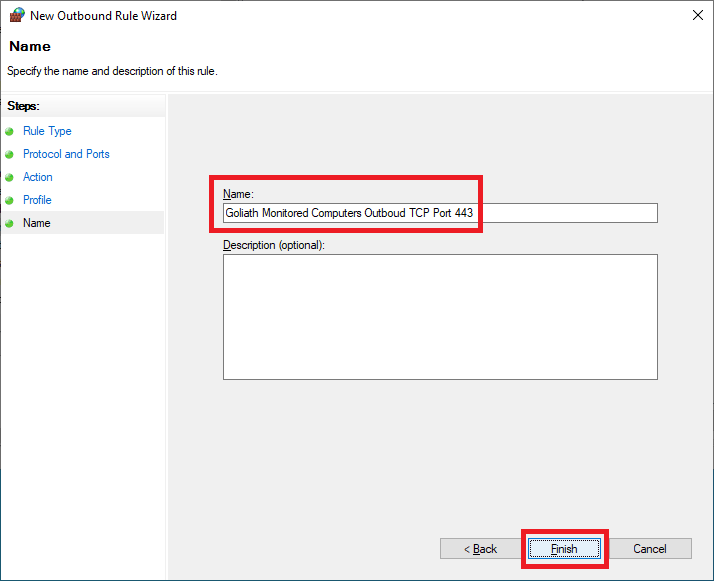
Task: Go to the Rule Type step
Action: click(x=47, y=131)
